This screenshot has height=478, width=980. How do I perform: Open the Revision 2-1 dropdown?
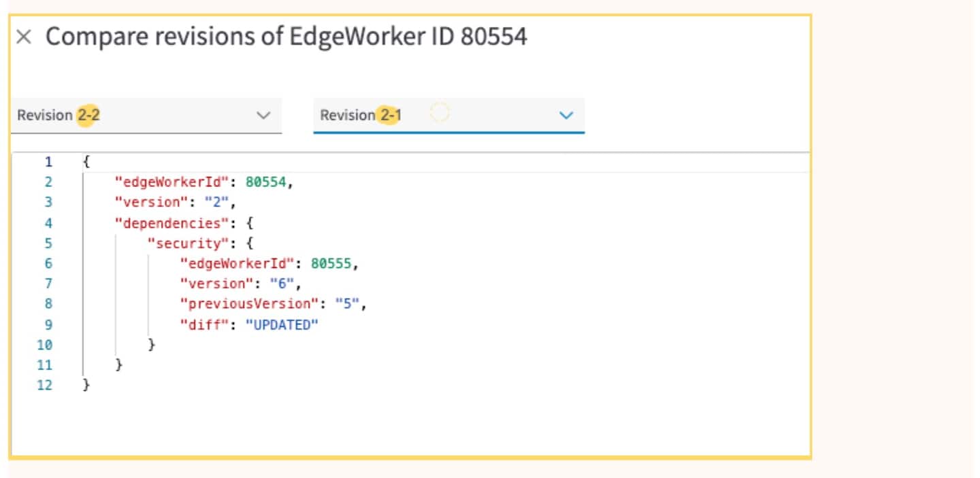pyautogui.click(x=436, y=116)
